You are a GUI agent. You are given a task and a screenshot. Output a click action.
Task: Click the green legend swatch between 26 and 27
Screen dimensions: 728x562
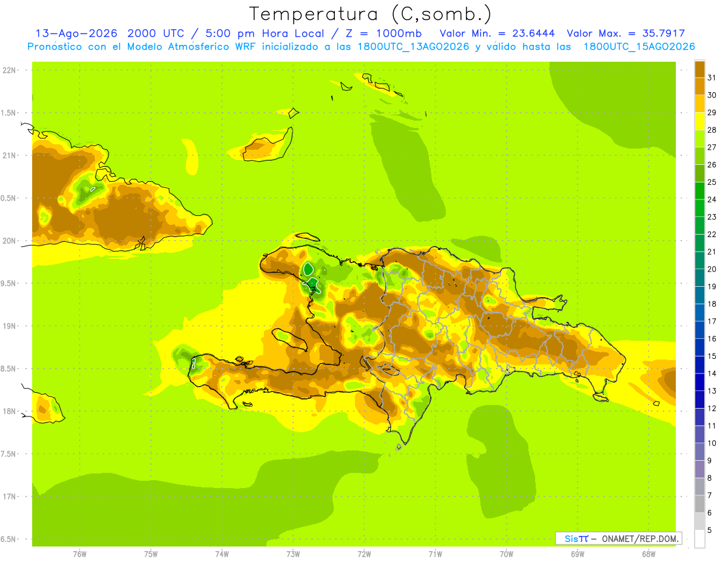point(699,156)
